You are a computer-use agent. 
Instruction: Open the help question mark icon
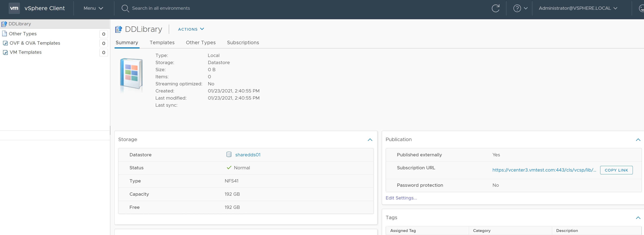517,8
